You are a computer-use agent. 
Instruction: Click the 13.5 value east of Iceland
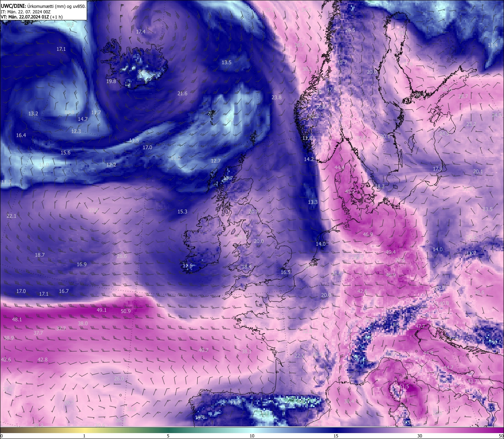(226, 62)
